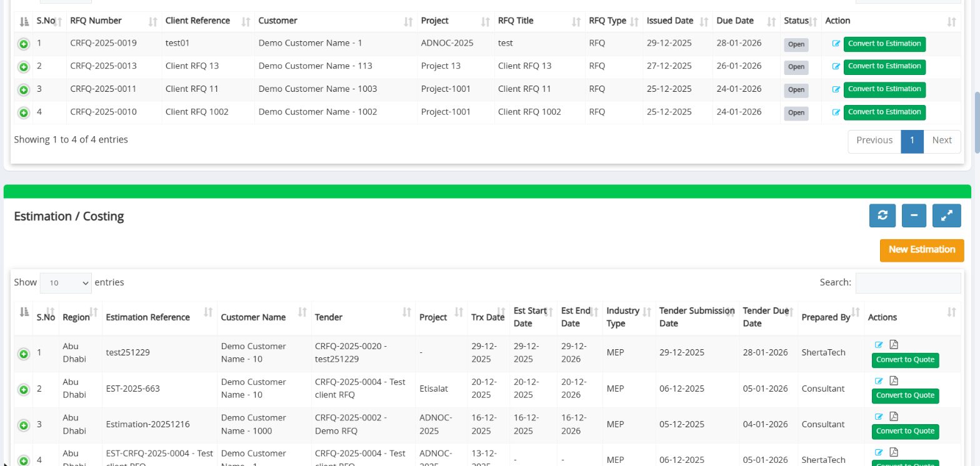Expand details of RFQ CRFQ-2025-0011
The image size is (980, 466).
point(23,90)
